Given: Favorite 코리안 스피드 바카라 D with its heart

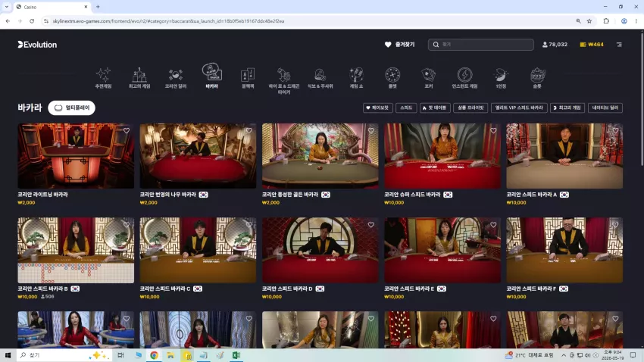Looking at the screenshot, I should [x=371, y=225].
